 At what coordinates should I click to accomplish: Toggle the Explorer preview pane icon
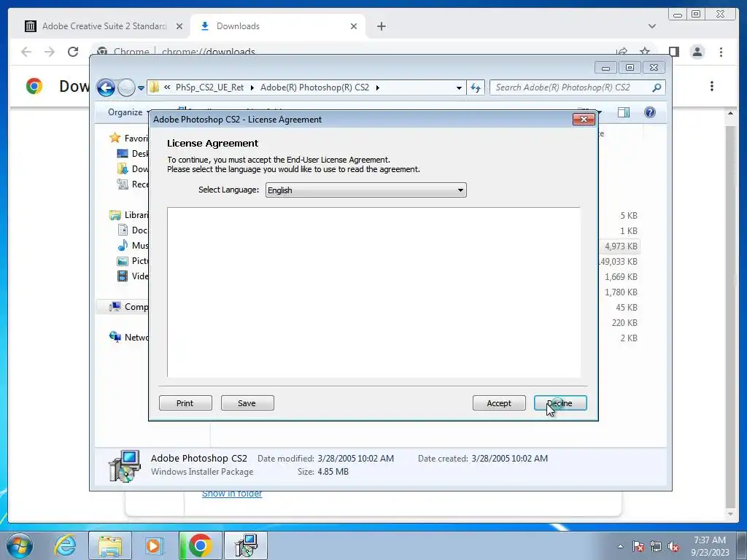click(624, 112)
